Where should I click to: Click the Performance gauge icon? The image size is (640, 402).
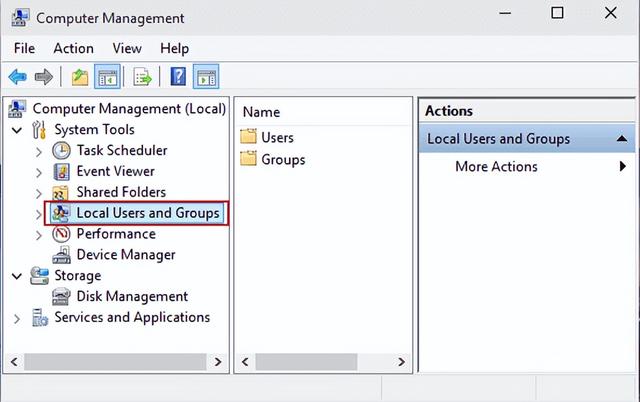pyautogui.click(x=61, y=234)
